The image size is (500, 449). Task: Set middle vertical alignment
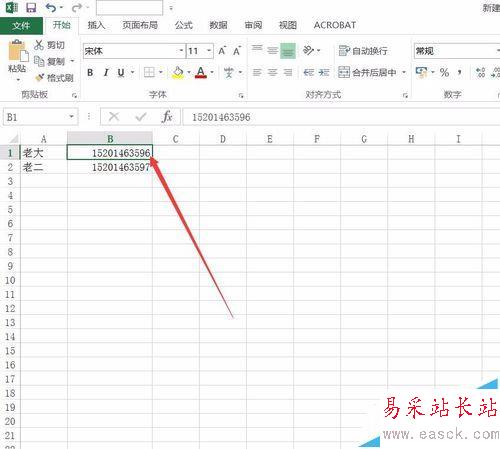pyautogui.click(x=273, y=51)
